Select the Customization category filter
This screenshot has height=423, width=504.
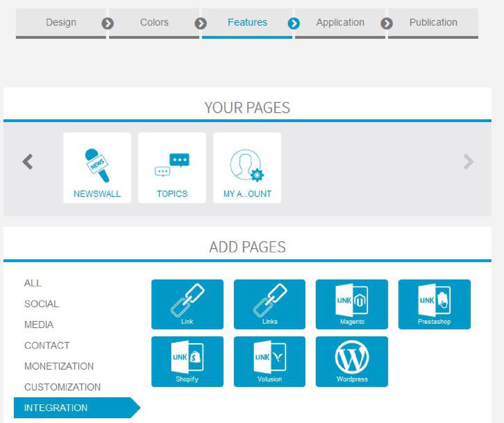(x=62, y=387)
